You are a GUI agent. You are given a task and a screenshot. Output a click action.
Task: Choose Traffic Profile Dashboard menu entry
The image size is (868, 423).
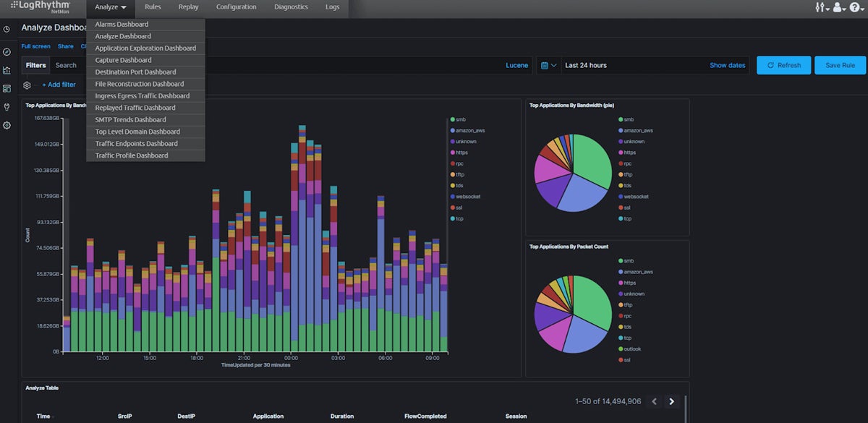pyautogui.click(x=132, y=155)
